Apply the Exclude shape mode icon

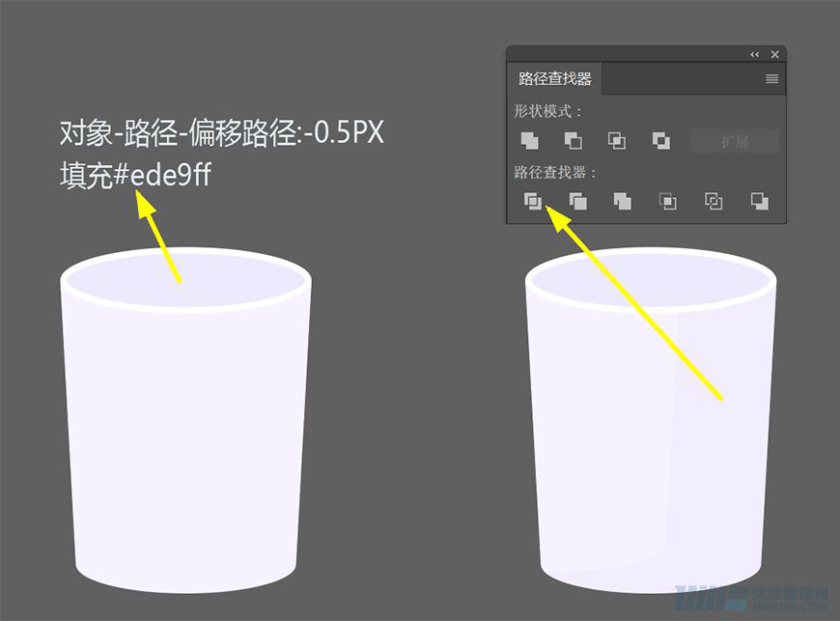[x=660, y=141]
